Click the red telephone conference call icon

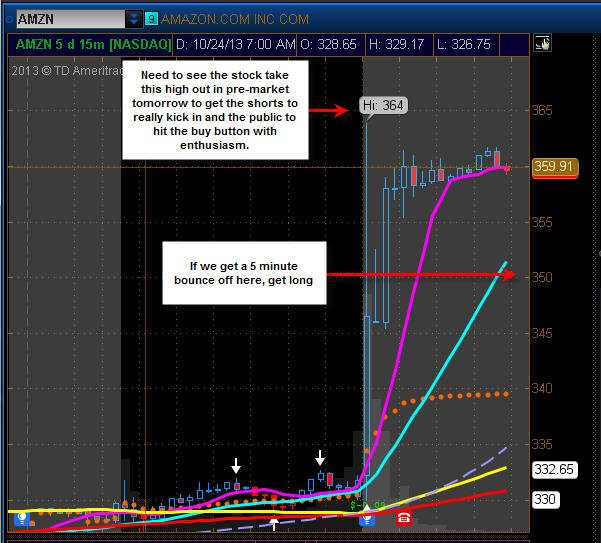click(x=403, y=518)
